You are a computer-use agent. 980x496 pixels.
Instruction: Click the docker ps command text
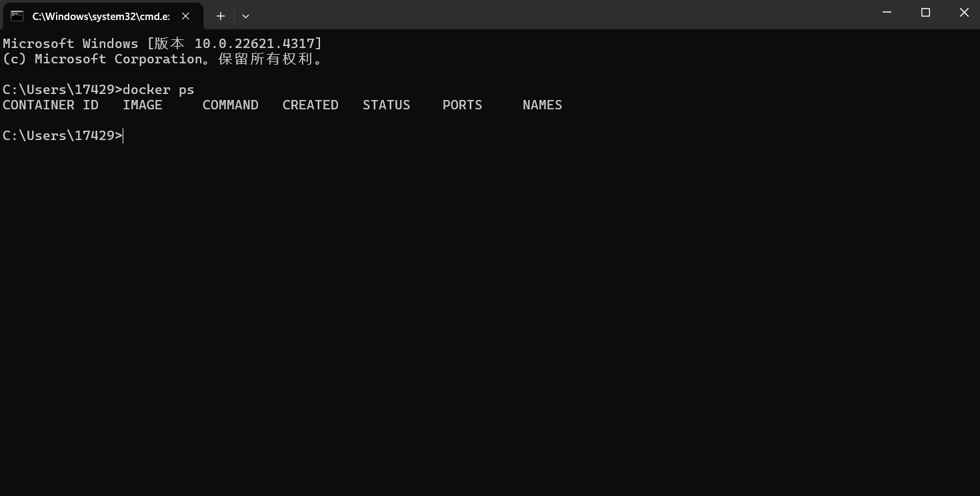tap(157, 89)
